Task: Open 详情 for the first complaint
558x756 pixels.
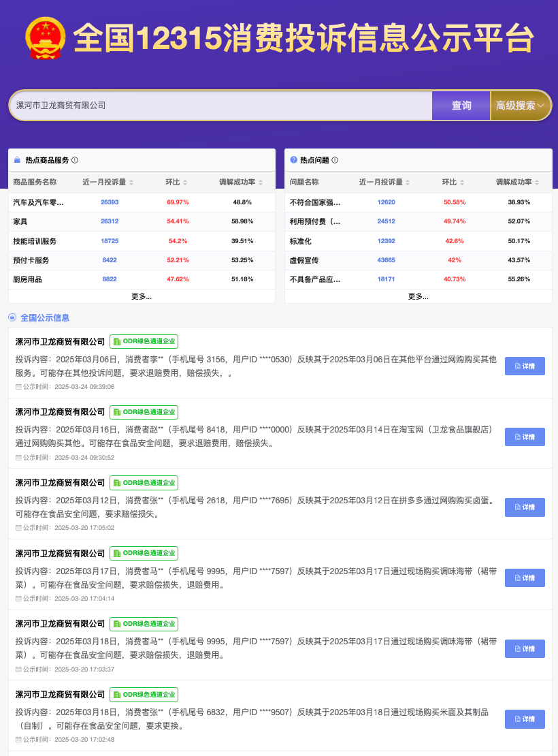Action: [x=525, y=366]
